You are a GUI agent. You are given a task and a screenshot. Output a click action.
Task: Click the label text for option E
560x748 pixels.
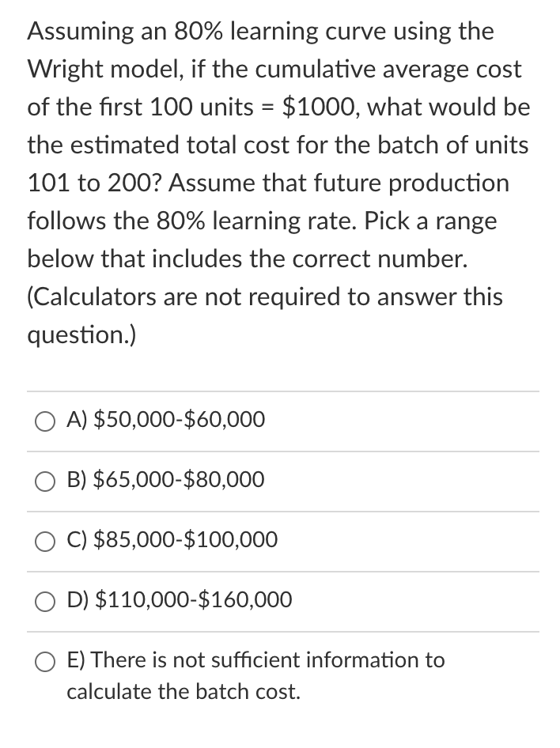pos(255,661)
